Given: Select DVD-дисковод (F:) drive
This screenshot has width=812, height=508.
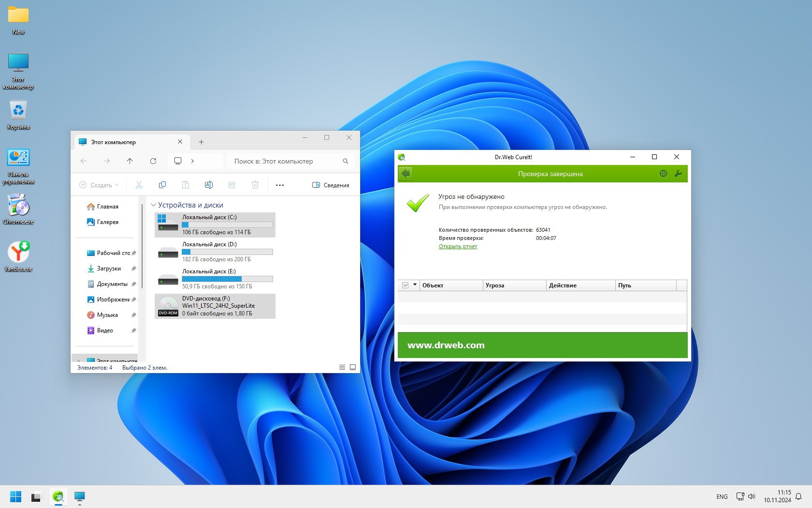Looking at the screenshot, I should point(215,306).
